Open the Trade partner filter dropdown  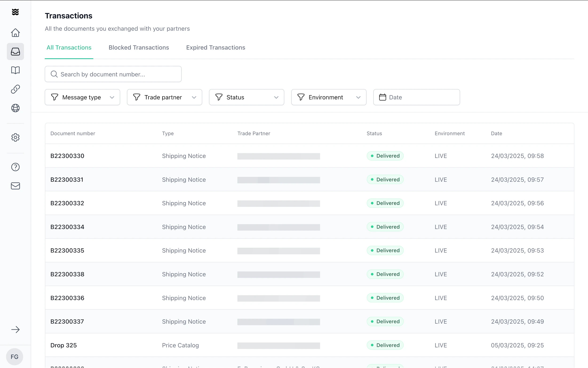coord(164,97)
